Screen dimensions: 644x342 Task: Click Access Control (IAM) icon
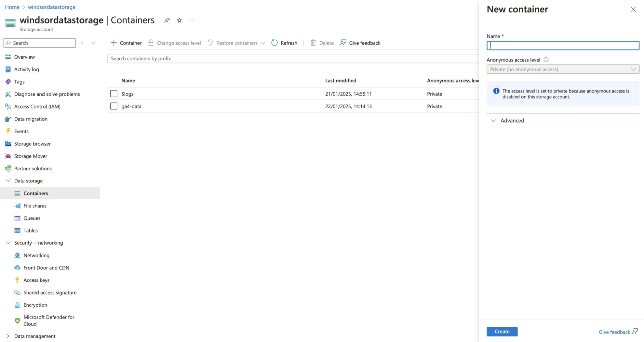pyautogui.click(x=8, y=107)
